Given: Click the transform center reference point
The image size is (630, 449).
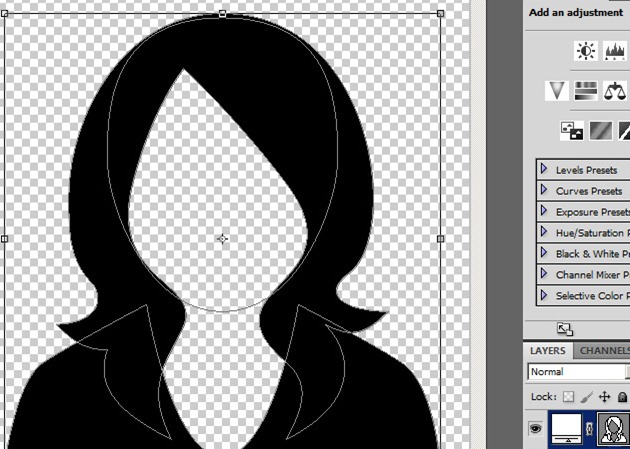Looking at the screenshot, I should [x=222, y=239].
